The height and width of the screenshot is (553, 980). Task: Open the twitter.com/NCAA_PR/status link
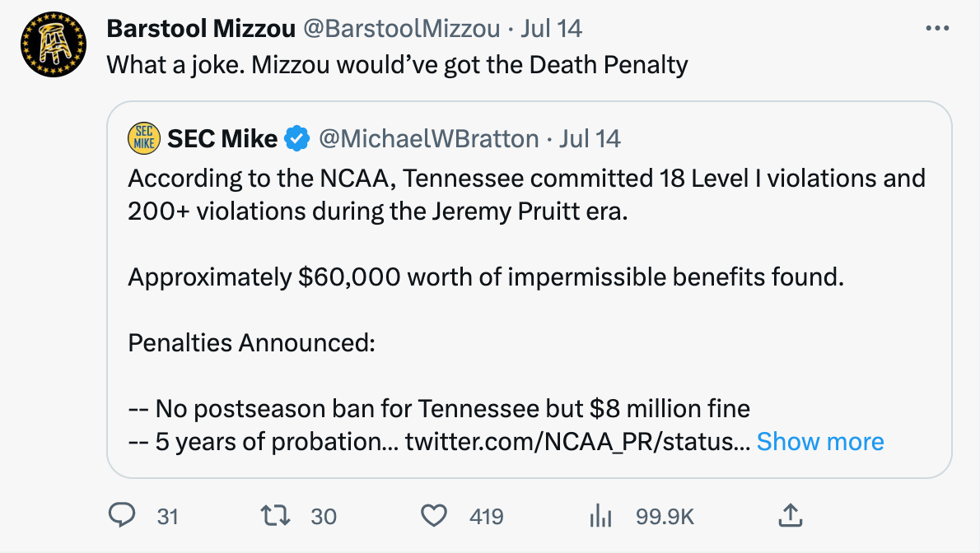pyautogui.click(x=576, y=442)
